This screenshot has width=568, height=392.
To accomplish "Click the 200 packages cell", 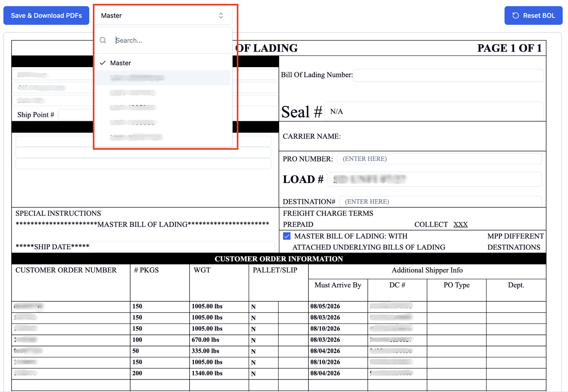I will click(160, 373).
